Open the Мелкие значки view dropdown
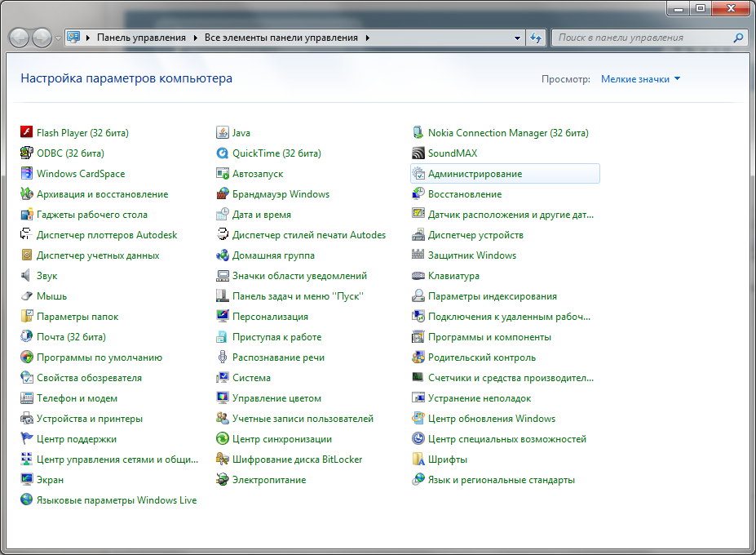This screenshot has height=555, width=756. coord(640,78)
